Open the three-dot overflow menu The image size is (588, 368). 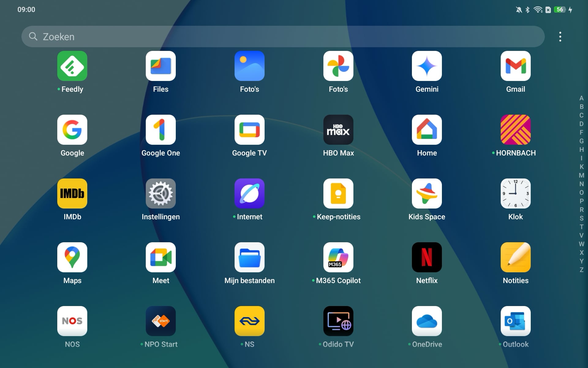pos(560,37)
